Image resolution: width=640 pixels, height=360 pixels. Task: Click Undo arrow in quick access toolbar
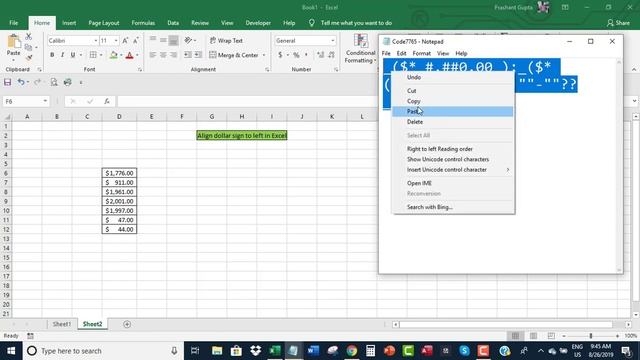[x=20, y=82]
